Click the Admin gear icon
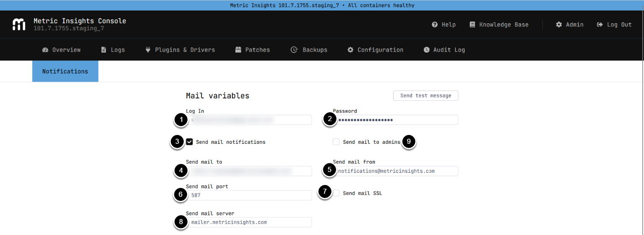 point(559,25)
